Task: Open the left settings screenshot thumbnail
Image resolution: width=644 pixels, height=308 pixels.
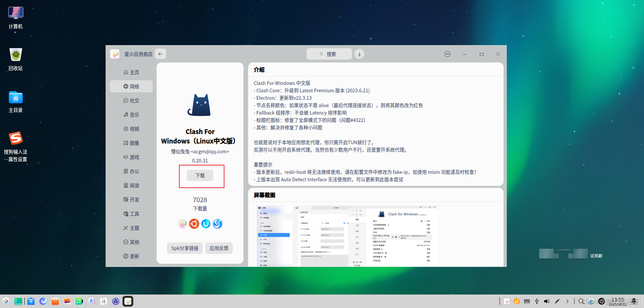Action: [274, 236]
